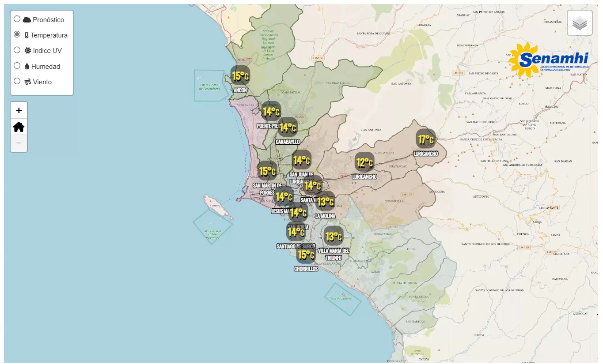Viewport: 603px width, 364px height.
Task: Click the Puente Piedra 14°C marker
Action: 271,111
